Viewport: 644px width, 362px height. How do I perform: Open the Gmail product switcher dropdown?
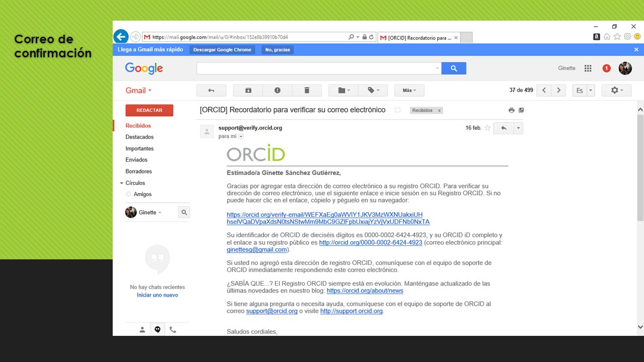[138, 90]
